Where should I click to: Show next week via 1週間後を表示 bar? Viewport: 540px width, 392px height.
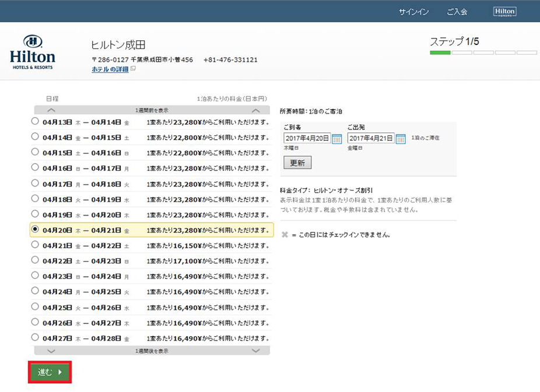[152, 351]
